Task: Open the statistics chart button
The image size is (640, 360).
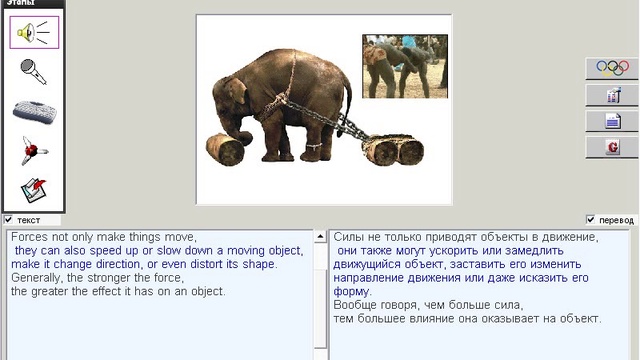Action: pyautogui.click(x=612, y=95)
